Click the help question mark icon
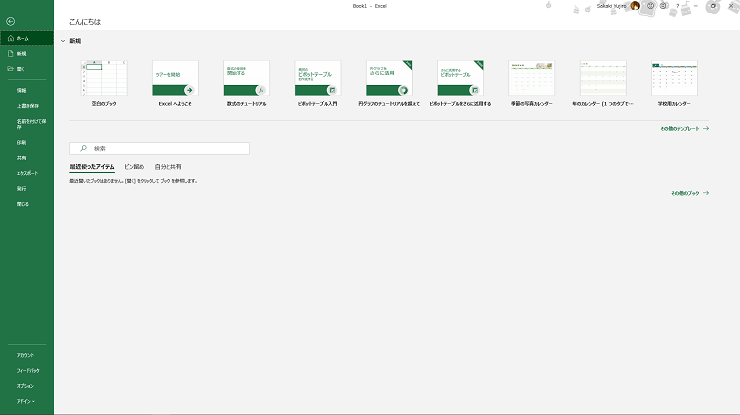This screenshot has height=415, width=740. pos(678,6)
